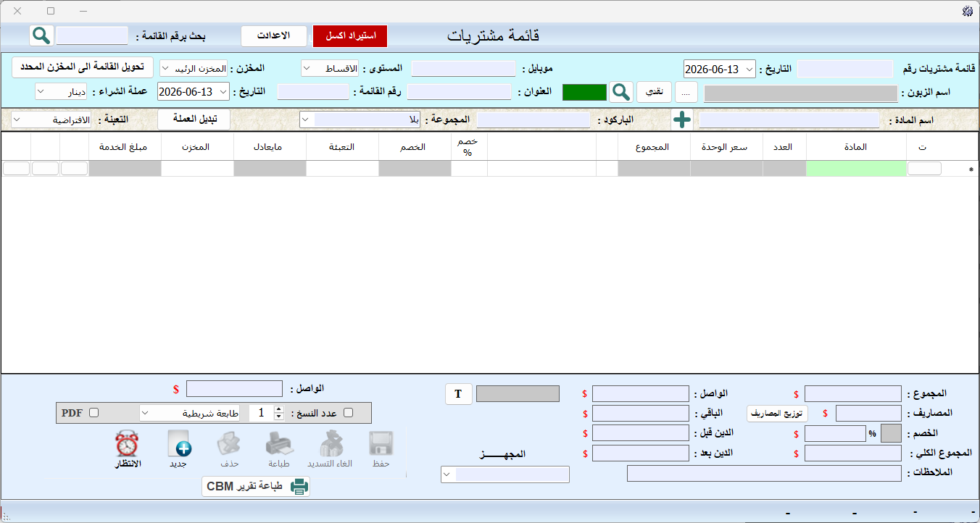Click the المجموع total field
This screenshot has width=980, height=523.
pos(853,393)
